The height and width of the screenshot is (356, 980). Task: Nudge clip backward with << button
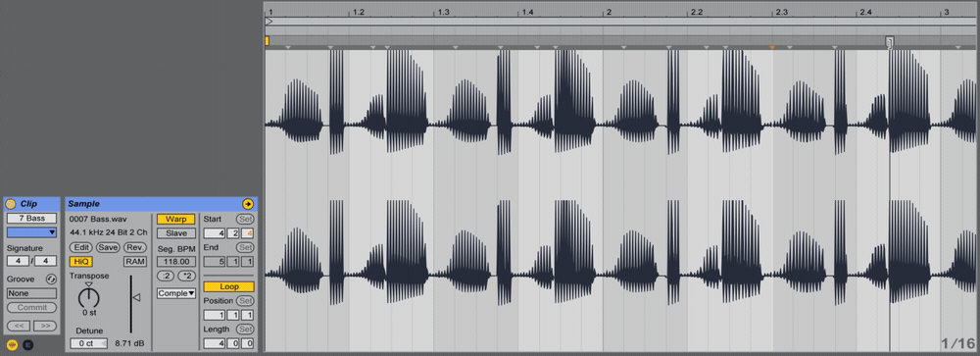click(19, 326)
